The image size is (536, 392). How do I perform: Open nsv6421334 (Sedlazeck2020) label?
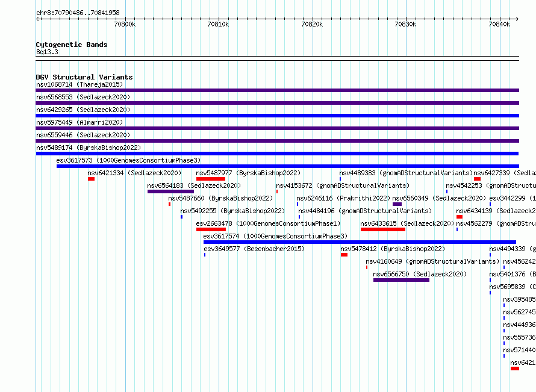pyautogui.click(x=134, y=173)
